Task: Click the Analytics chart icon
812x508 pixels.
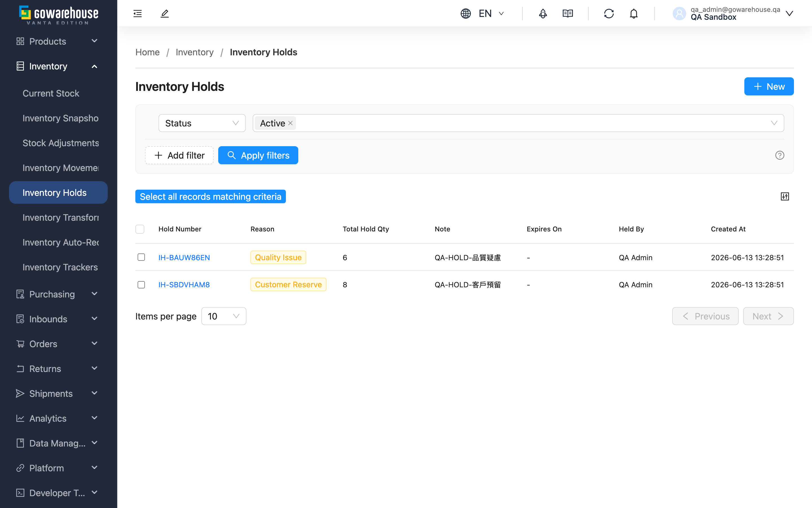Action: click(20, 418)
